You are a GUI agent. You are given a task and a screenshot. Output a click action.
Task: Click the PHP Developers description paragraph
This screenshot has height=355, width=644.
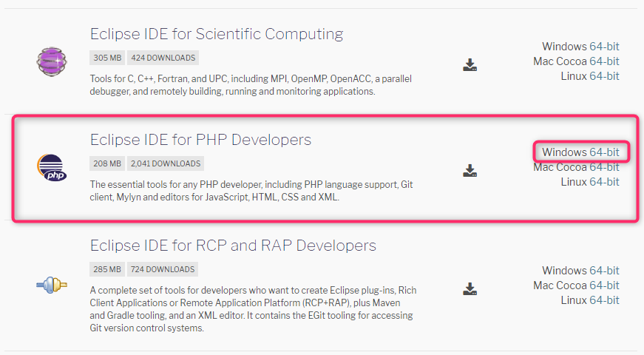(251, 191)
